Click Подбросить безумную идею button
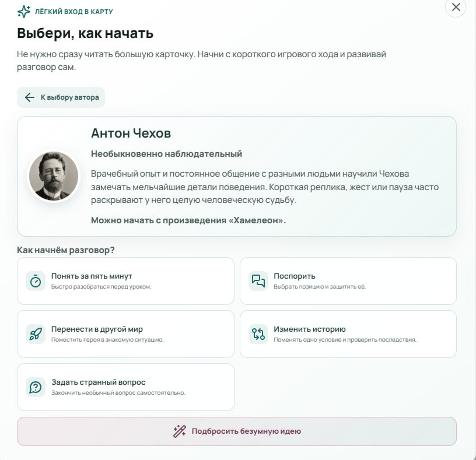476x460 pixels. 237,431
